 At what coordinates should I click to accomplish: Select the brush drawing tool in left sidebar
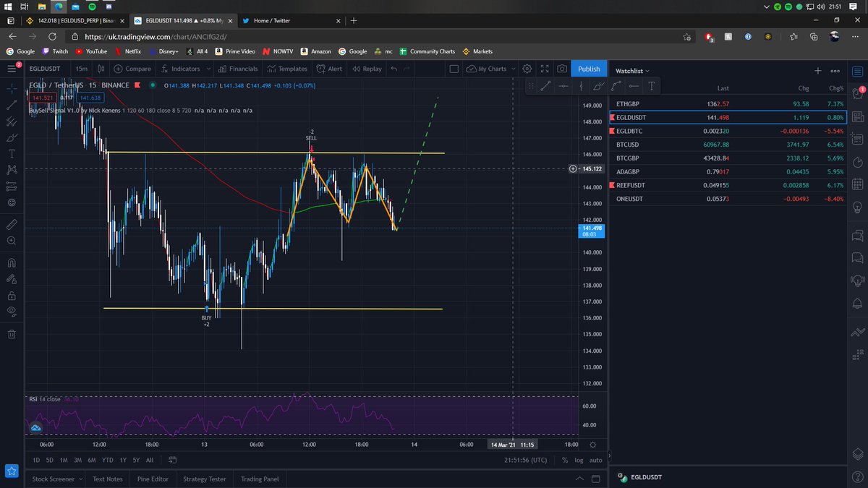click(x=12, y=137)
